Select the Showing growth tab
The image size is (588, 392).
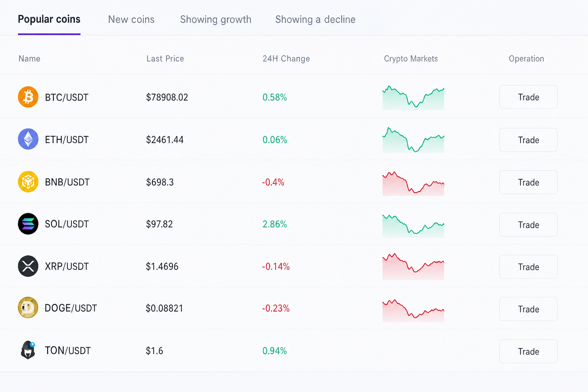click(x=216, y=19)
